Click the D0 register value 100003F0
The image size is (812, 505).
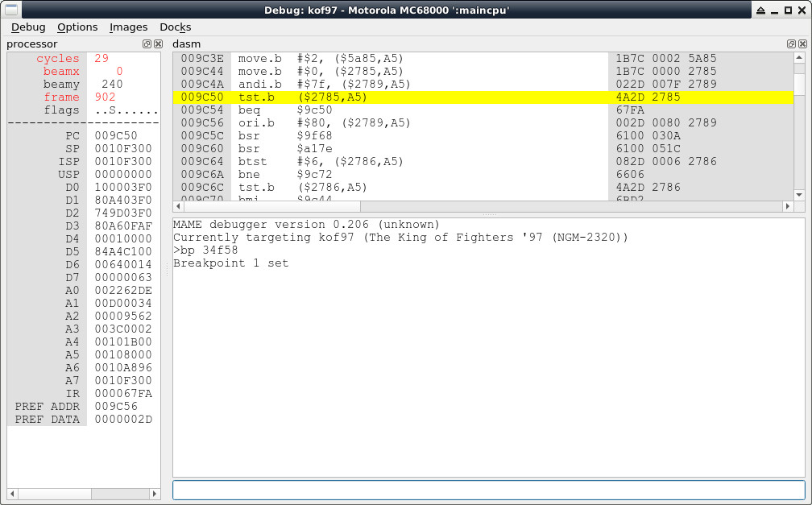click(123, 187)
